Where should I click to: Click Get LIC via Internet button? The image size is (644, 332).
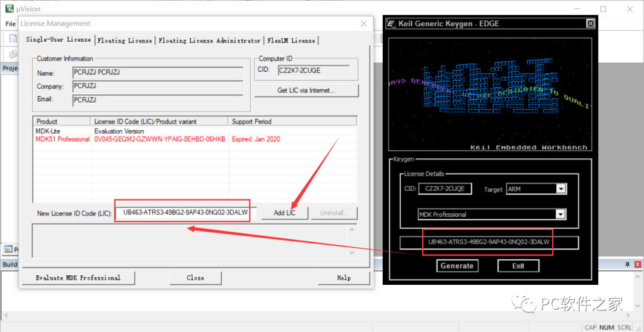point(306,91)
